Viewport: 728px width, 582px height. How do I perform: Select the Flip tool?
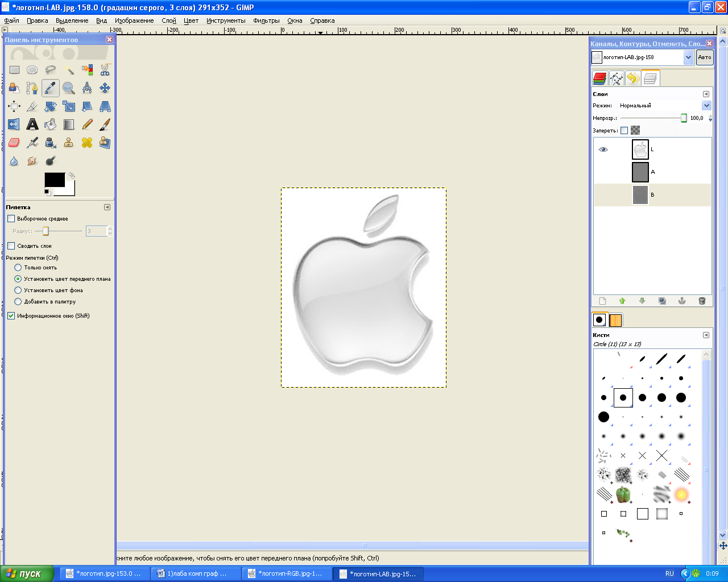[14, 124]
